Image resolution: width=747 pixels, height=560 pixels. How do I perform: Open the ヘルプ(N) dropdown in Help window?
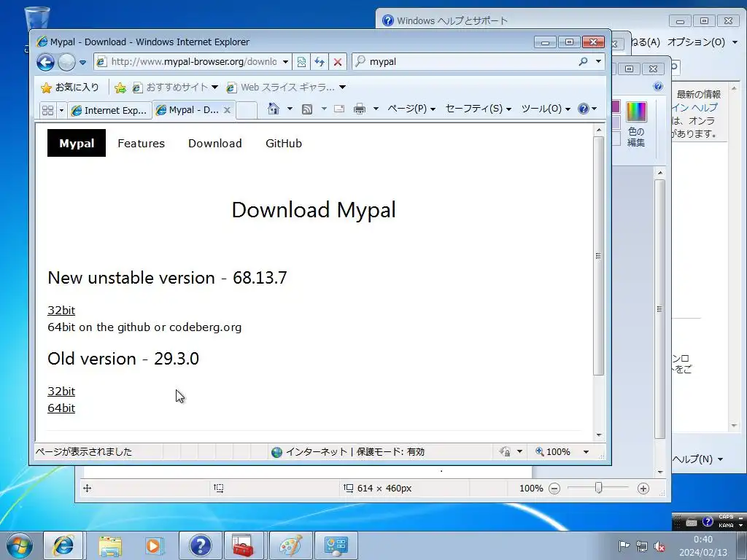697,459
